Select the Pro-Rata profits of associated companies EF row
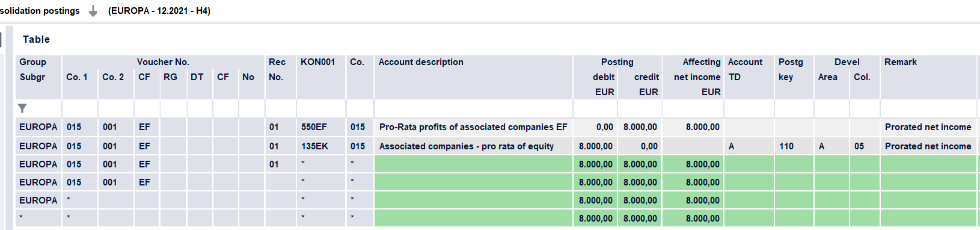This screenshot has width=980, height=230. click(x=496, y=127)
